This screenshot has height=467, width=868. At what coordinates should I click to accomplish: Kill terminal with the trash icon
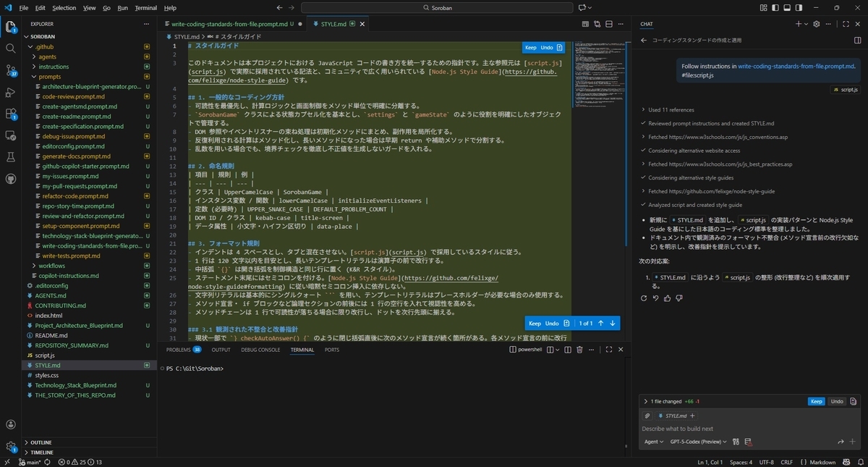579,350
